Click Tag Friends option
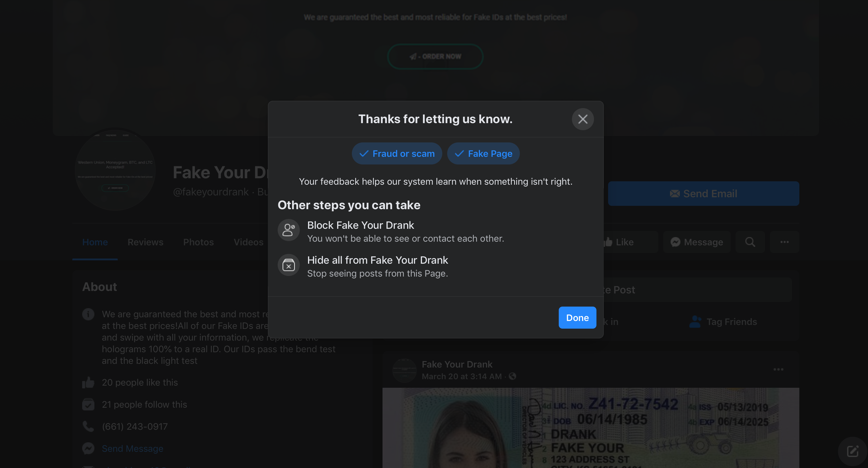Image resolution: width=868 pixels, height=468 pixels. click(x=723, y=322)
